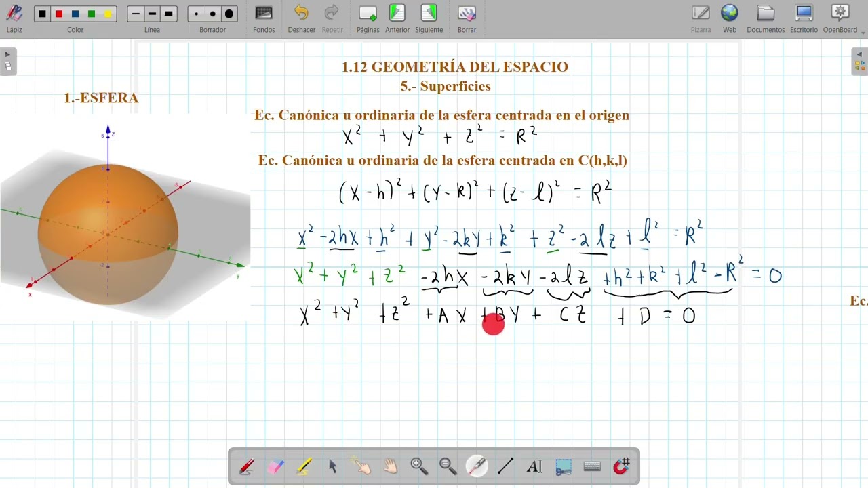The image size is (868, 488).
Task: Toggle the laser pointer tool
Action: coord(477,466)
